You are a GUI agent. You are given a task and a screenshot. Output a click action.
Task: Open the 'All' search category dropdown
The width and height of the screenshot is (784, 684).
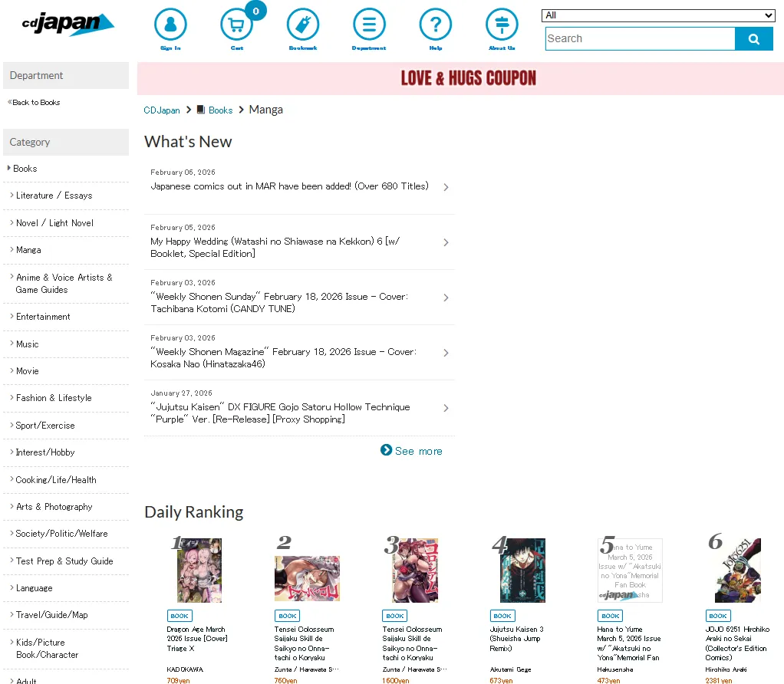click(x=658, y=15)
